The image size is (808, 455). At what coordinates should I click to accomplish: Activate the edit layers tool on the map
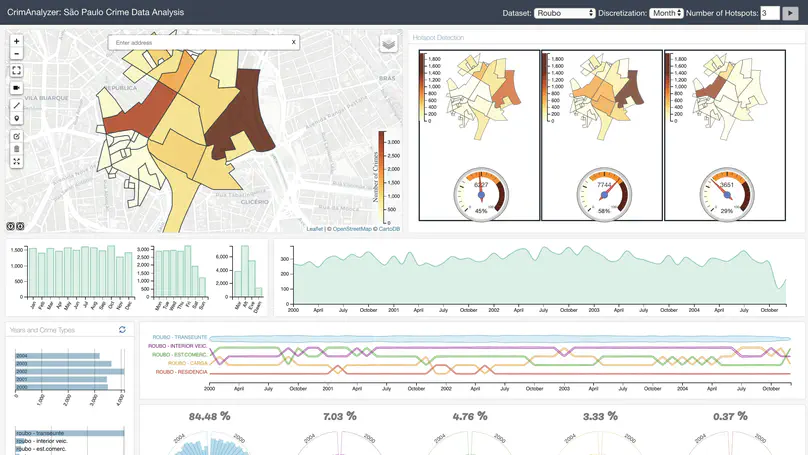pos(16,136)
